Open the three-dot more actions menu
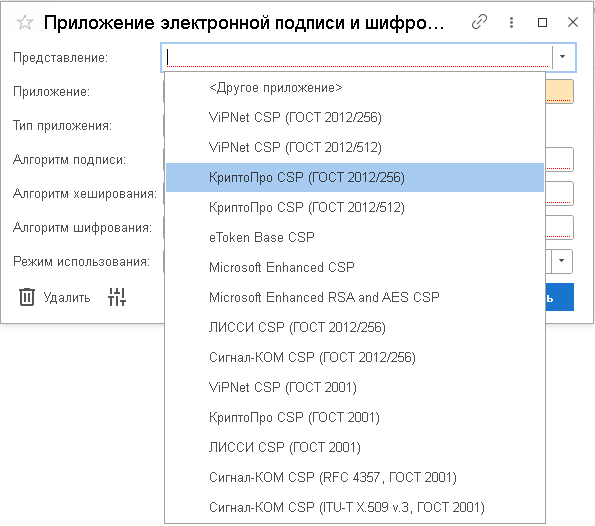The height and width of the screenshot is (526, 595). click(x=511, y=22)
